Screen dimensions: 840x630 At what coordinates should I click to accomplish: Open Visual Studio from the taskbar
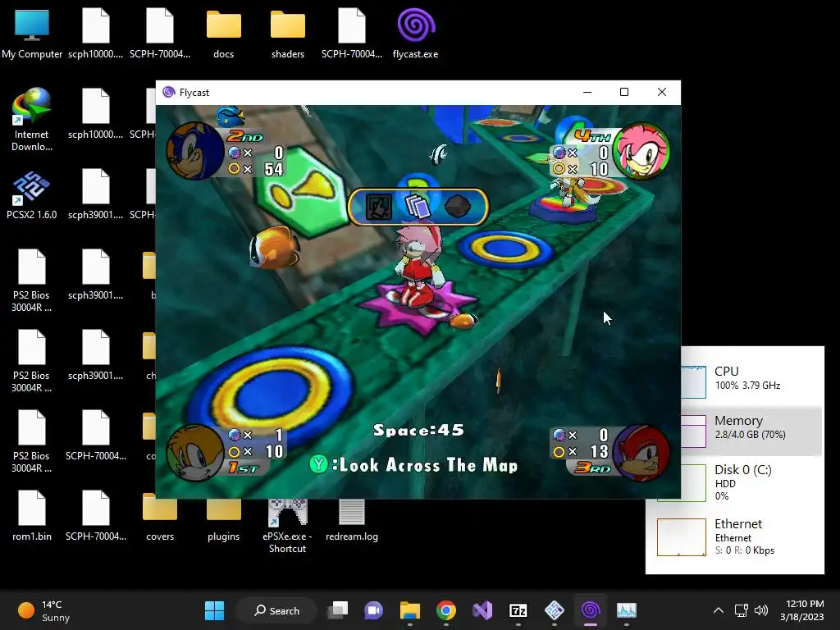tap(482, 610)
